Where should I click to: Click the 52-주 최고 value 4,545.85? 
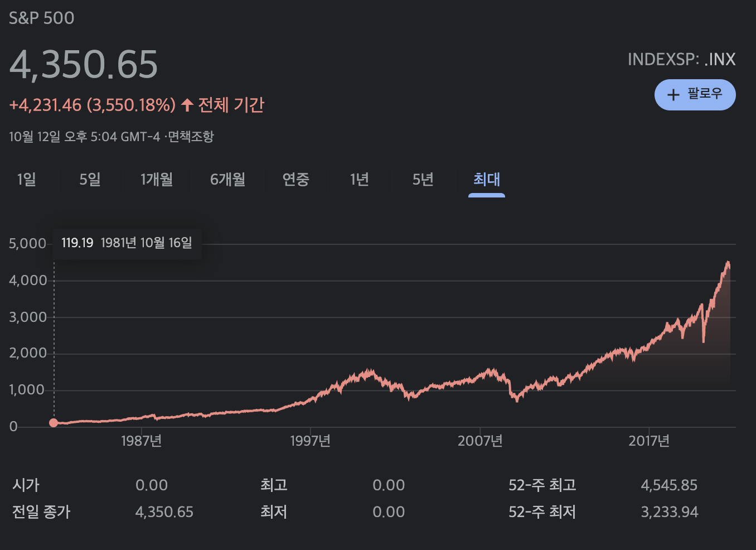tap(669, 485)
